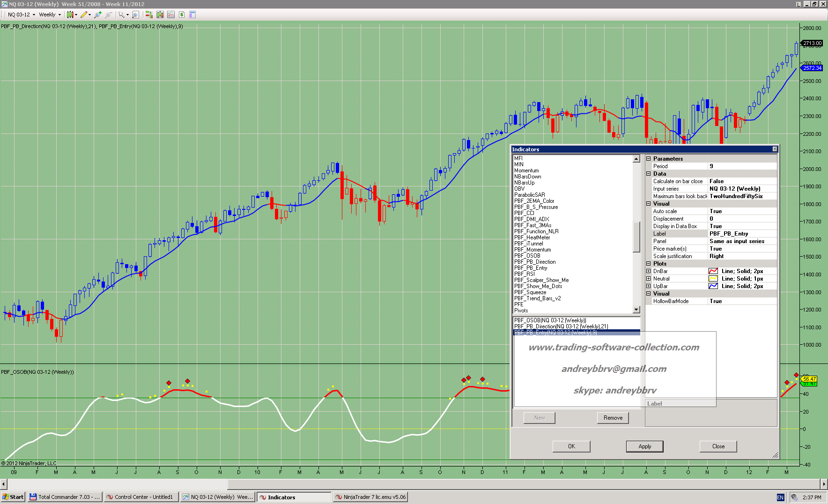Toggle the Auto scale True value
Image resolution: width=828 pixels, height=504 pixels.
(741, 211)
